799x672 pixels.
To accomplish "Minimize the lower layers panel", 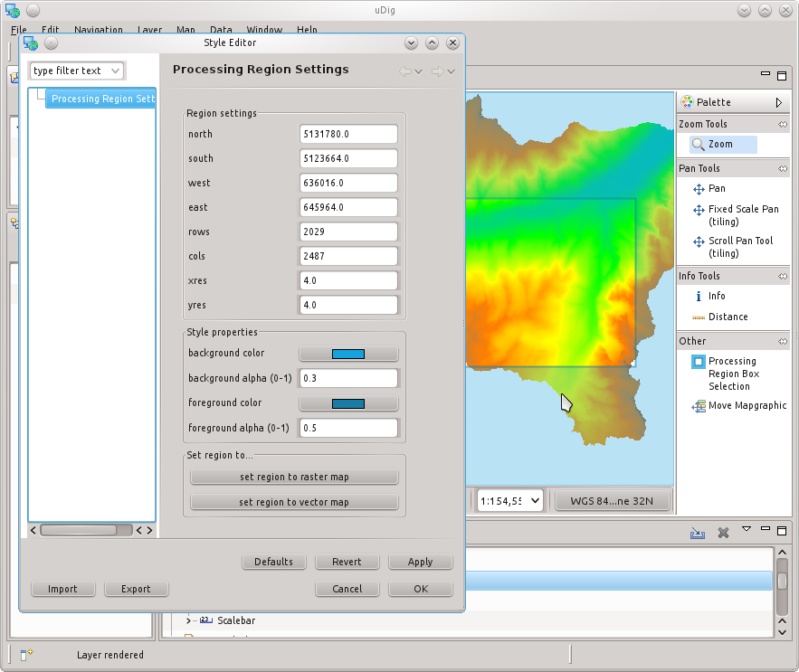I will click(x=766, y=528).
